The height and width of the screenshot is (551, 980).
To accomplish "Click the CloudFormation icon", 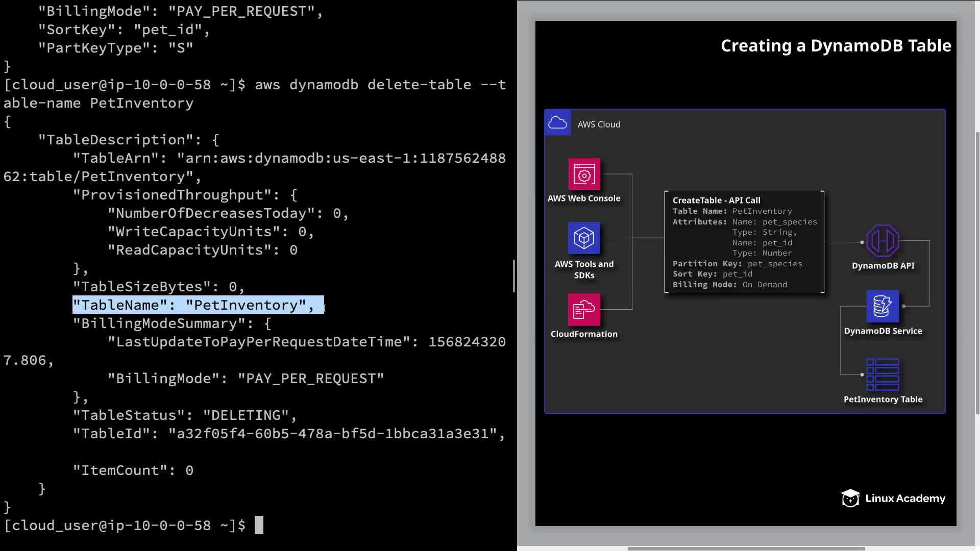I will (584, 309).
